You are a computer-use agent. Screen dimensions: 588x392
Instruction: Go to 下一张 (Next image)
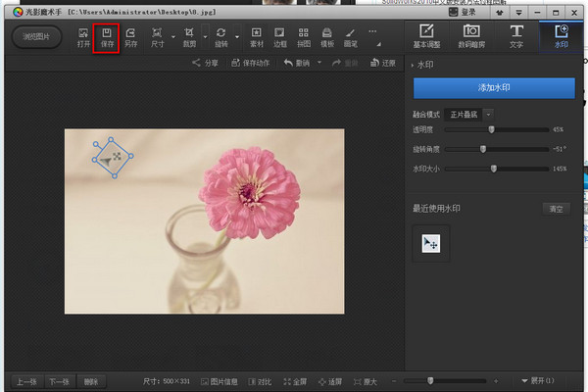coord(60,380)
